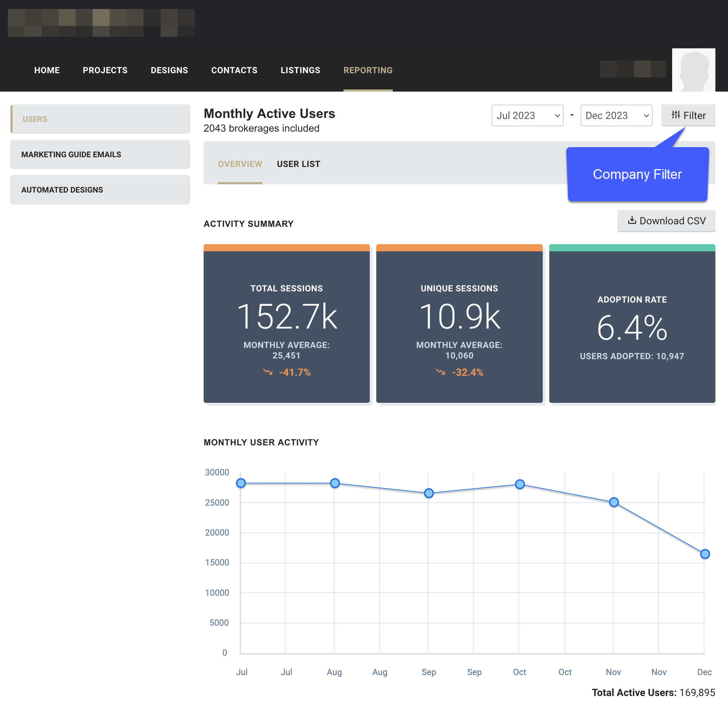Click the user profile avatar
The height and width of the screenshot is (709, 728).
pos(693,70)
